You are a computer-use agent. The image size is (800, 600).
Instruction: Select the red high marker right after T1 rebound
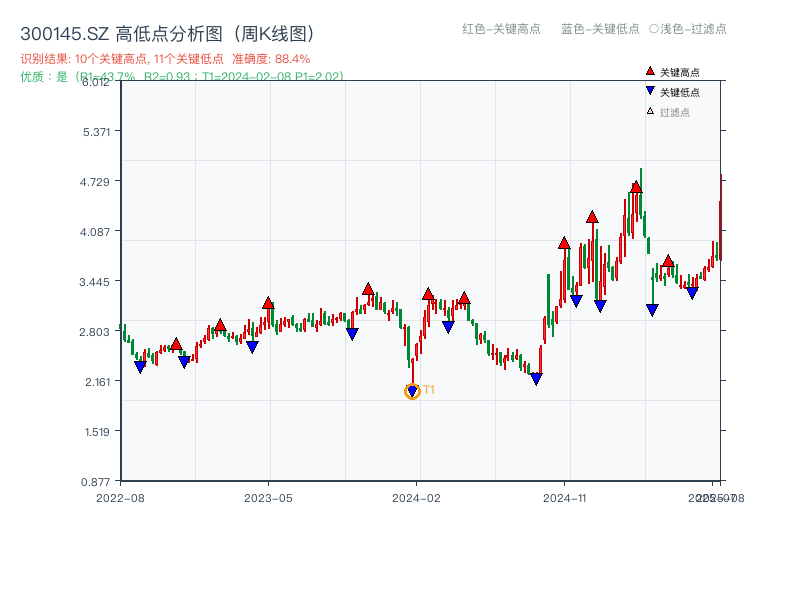tap(428, 294)
